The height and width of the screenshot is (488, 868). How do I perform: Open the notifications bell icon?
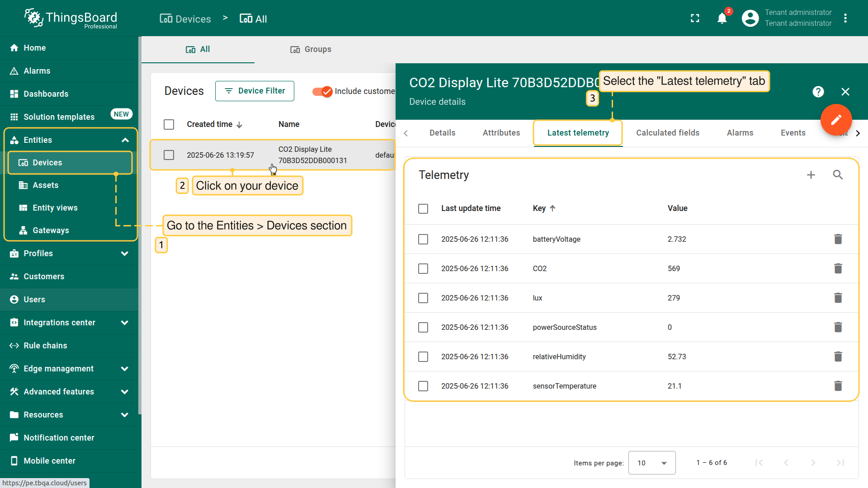click(722, 18)
